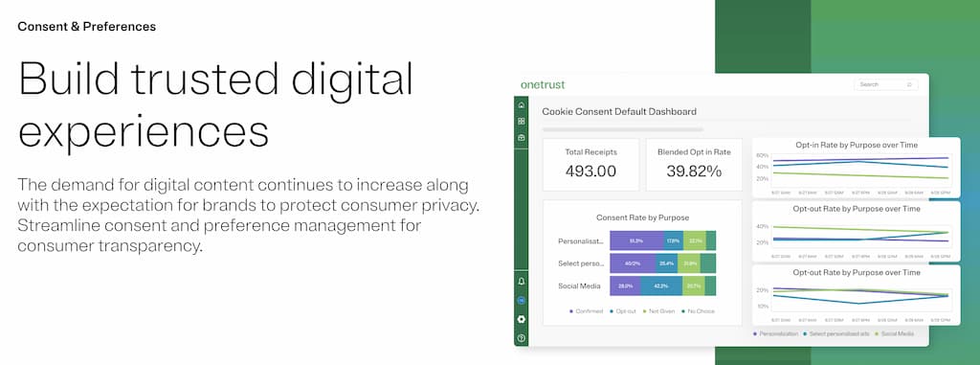Open the settings gear in the sidebar
The width and height of the screenshot is (980, 365).
522,319
